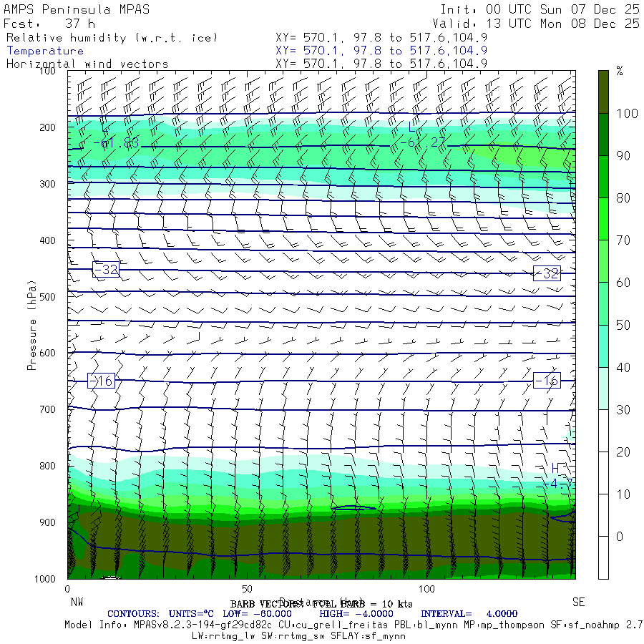Click the colorbar swatch between 70 and 80
Image resolution: width=644 pixels, height=644 pixels.
click(603, 220)
